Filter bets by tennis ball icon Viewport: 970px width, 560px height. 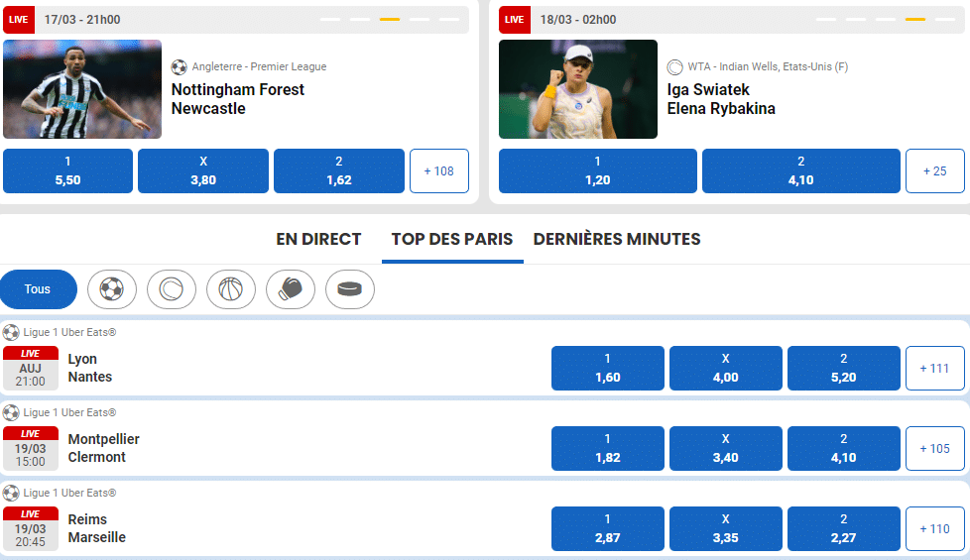172,289
